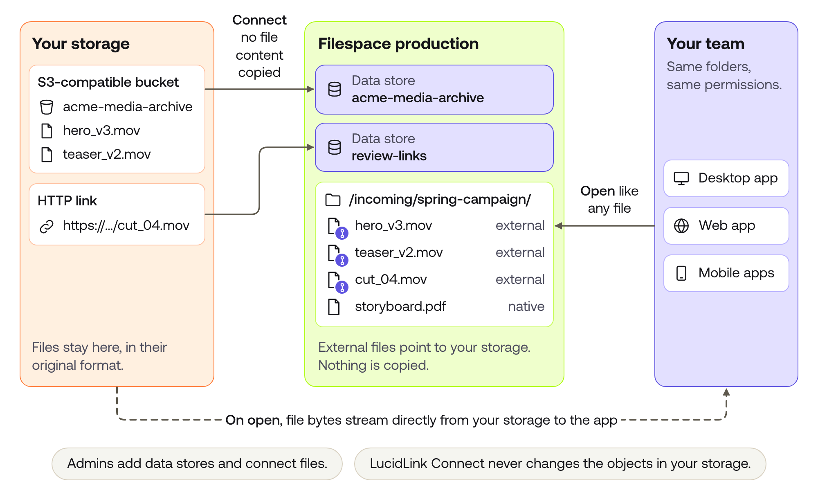Click the 'Admins add data stores and connect files.' pill
Image resolution: width=818 pixels, height=504 pixels.
197,464
